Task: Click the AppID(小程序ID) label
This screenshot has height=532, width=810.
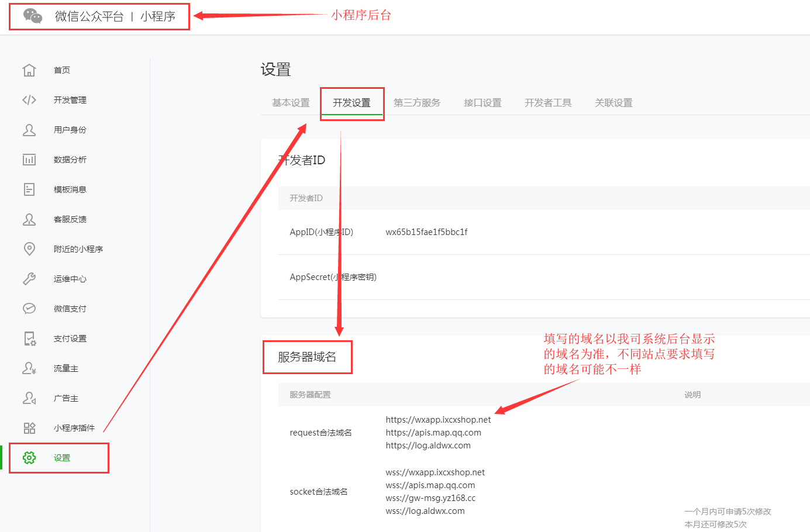Action: [322, 232]
